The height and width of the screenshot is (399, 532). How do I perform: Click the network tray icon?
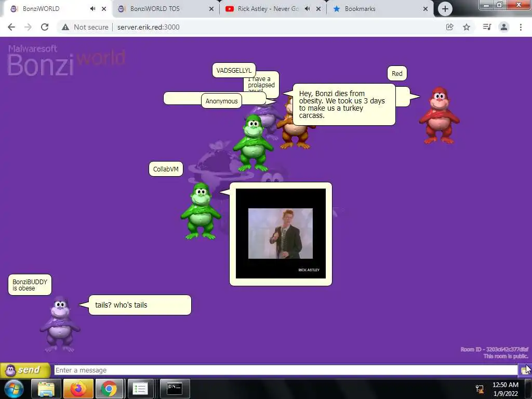480,389
